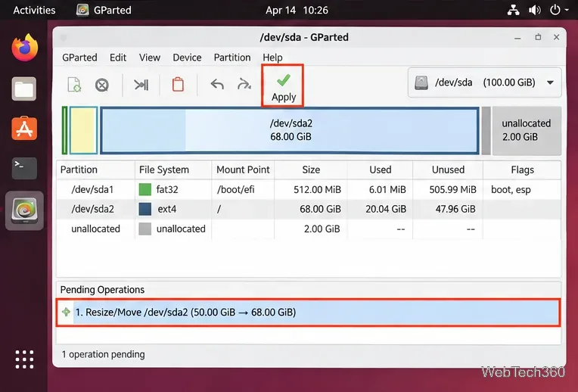The image size is (578, 392).
Task: Click the hard drive icon in device selector
Action: [421, 82]
